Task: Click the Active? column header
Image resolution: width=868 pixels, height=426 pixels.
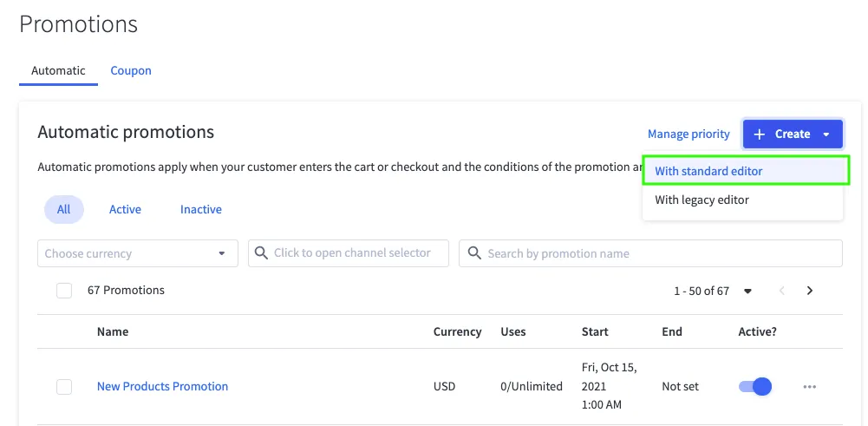Action: [x=757, y=331]
